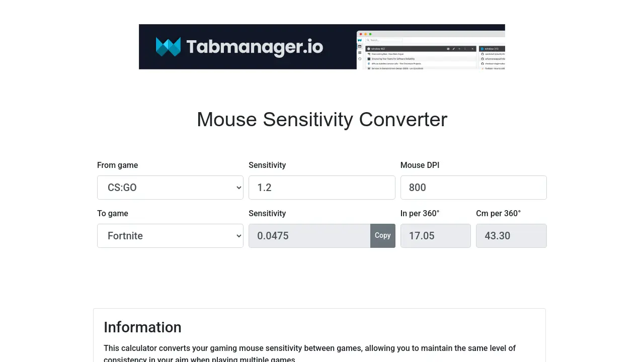Click the "Cm per 360°" label
Image resolution: width=644 pixels, height=362 pixels.
(x=498, y=214)
